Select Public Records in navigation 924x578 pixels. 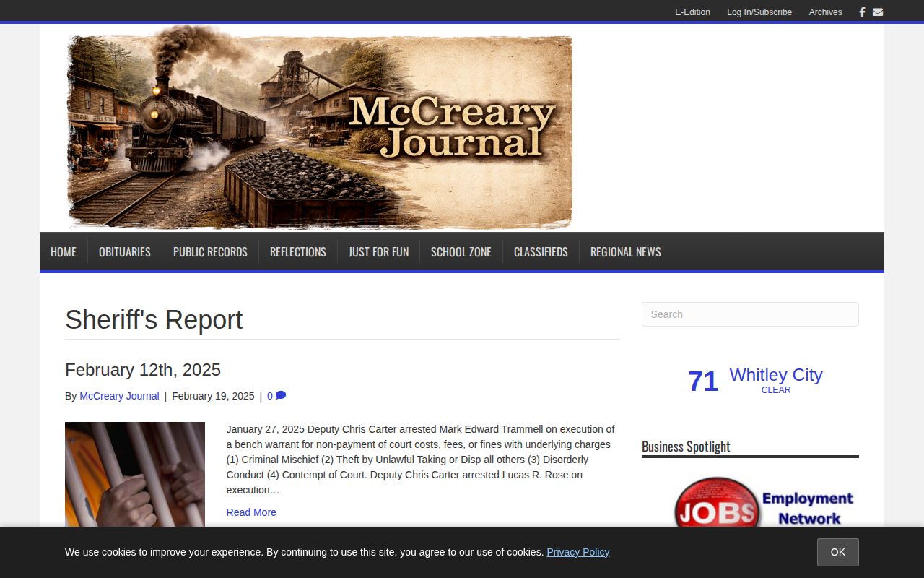pyautogui.click(x=210, y=251)
